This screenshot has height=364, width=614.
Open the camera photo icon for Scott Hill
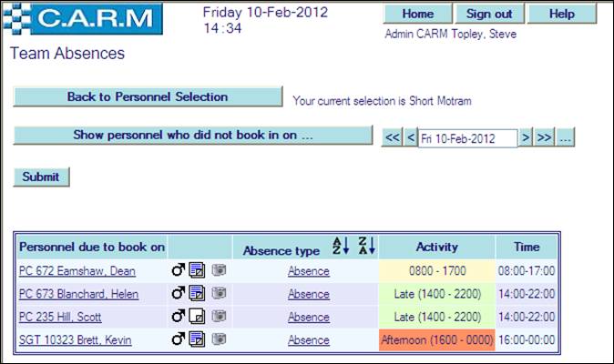point(217,318)
